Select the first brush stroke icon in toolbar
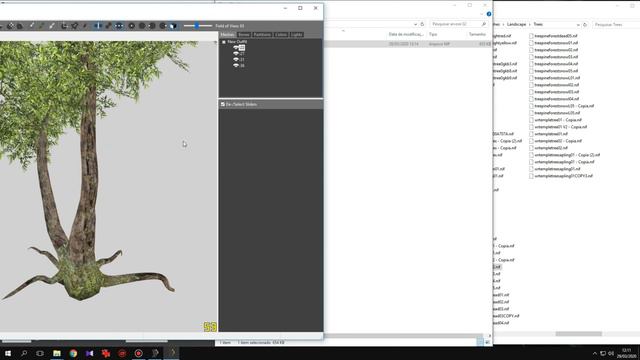Image resolution: width=640 pixels, height=360 pixels. coord(32,26)
